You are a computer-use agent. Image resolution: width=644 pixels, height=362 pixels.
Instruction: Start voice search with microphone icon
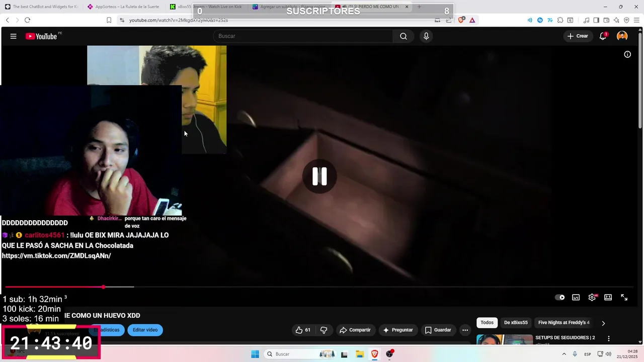click(x=426, y=36)
